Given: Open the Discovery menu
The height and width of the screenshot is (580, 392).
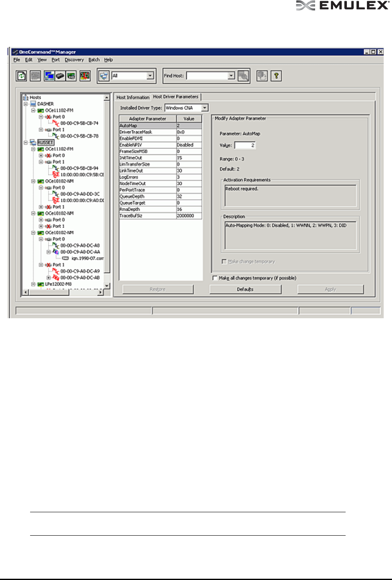Looking at the screenshot, I should tap(74, 60).
